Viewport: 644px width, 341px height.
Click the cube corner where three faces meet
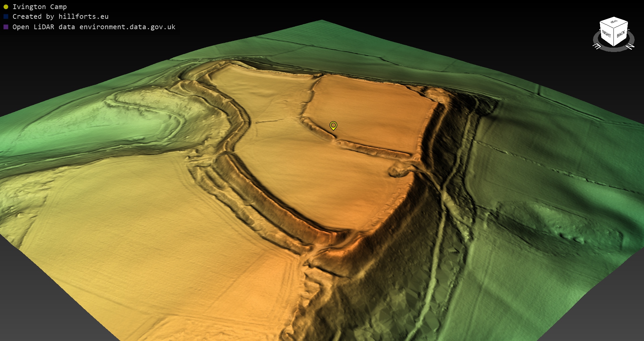pos(614,29)
